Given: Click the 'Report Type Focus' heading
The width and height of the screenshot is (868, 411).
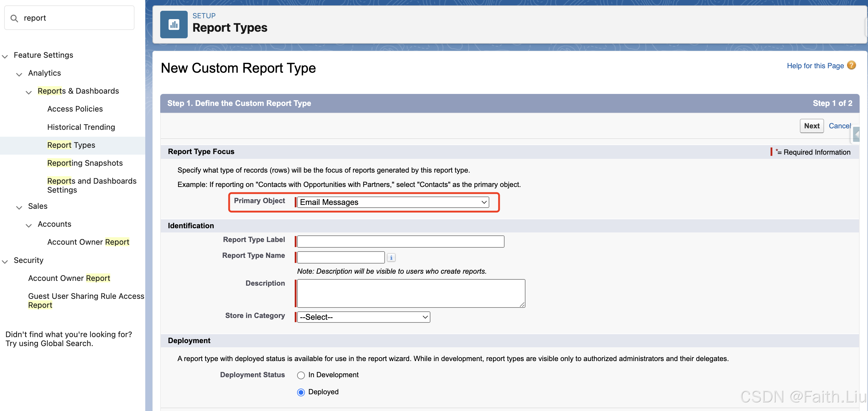Looking at the screenshot, I should pyautogui.click(x=201, y=152).
